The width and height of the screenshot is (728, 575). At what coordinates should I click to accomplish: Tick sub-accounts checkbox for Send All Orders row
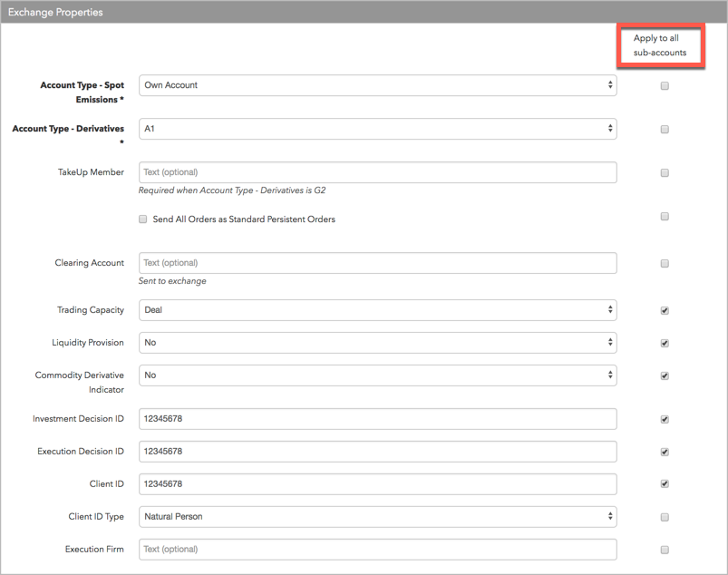click(665, 217)
